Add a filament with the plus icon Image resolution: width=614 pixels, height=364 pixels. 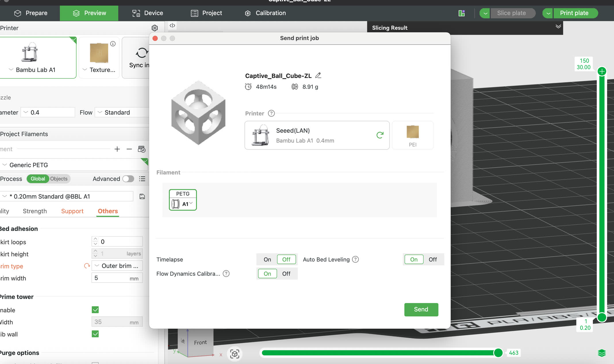tap(117, 149)
